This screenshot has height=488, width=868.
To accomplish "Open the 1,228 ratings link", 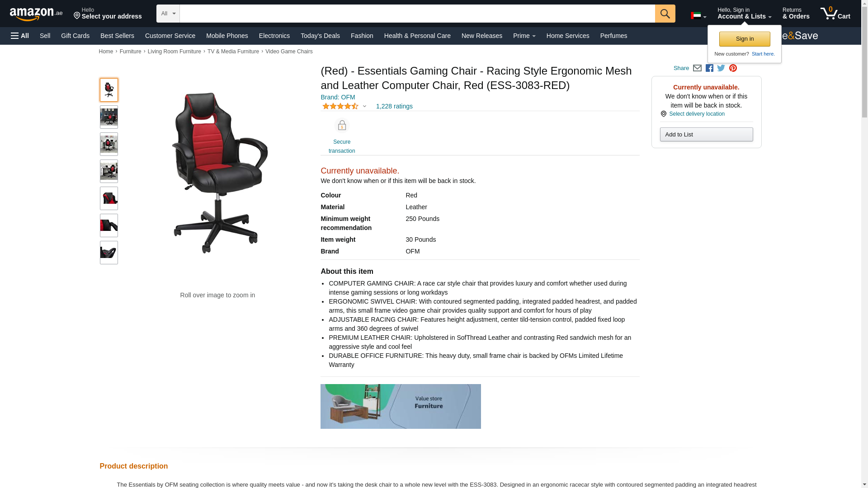I will pos(394,106).
